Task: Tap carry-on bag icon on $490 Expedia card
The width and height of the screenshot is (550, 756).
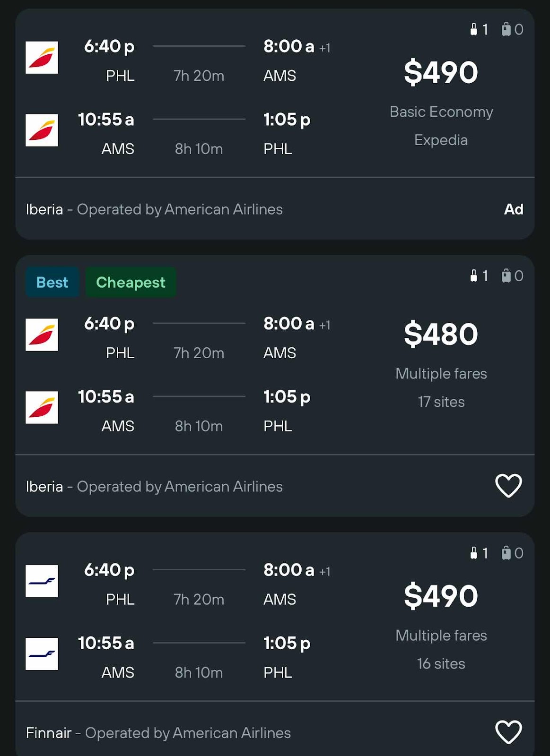Action: (473, 29)
